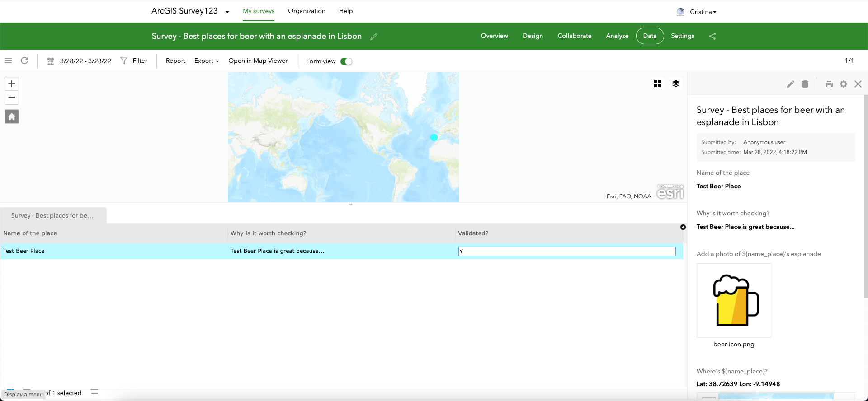Open the hamburger menu in data toolbar
868x401 pixels.
(x=8, y=61)
